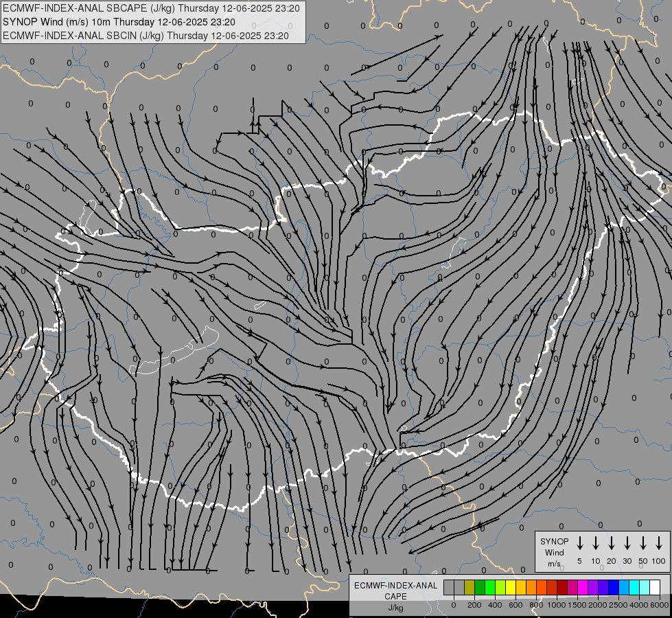Click the SBCIN title line
The height and width of the screenshot is (618, 672).
146,36
